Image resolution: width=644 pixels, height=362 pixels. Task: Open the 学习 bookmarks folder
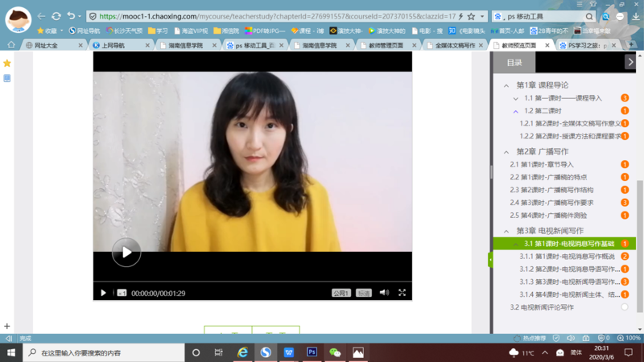click(158, 31)
